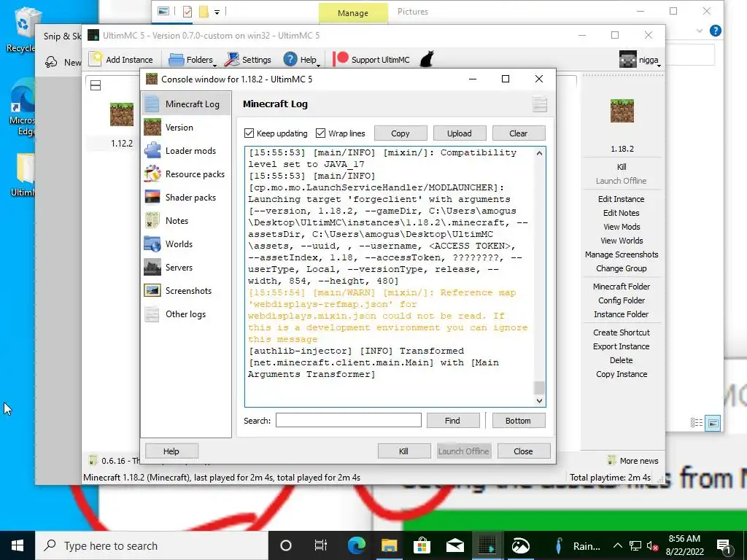
Task: Open the Shader packs page
Action: click(x=186, y=197)
